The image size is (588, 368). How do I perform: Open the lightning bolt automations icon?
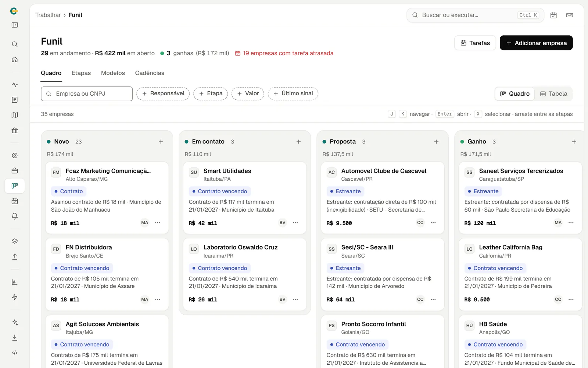15,297
